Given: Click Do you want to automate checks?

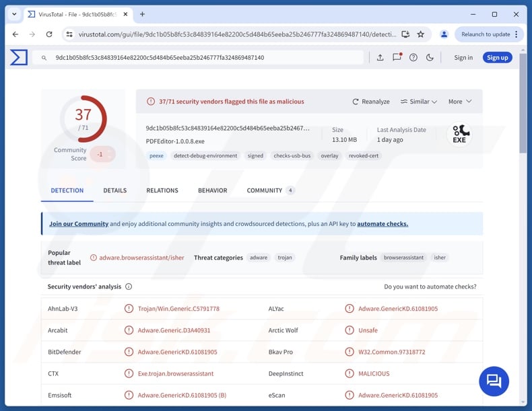Looking at the screenshot, I should click(x=430, y=287).
